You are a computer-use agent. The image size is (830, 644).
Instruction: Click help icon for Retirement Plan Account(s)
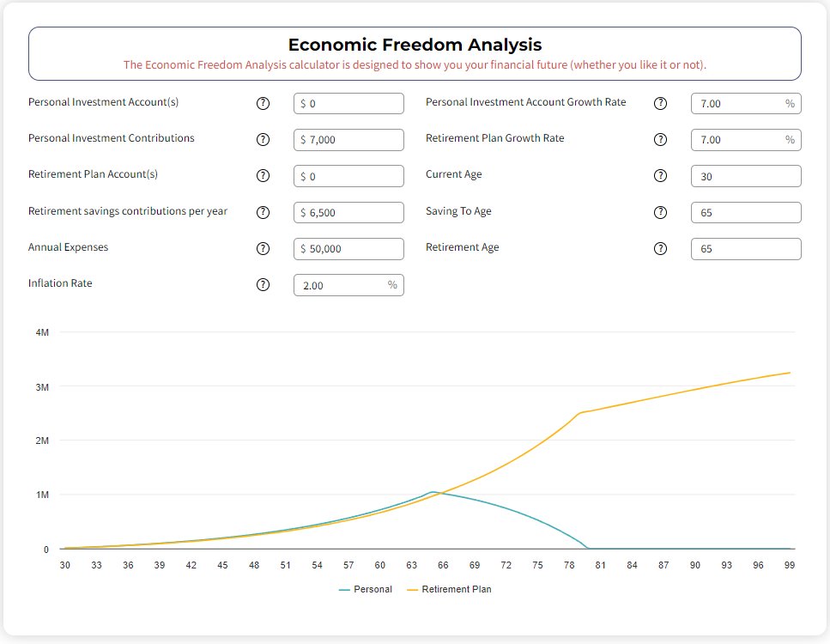pos(264,176)
